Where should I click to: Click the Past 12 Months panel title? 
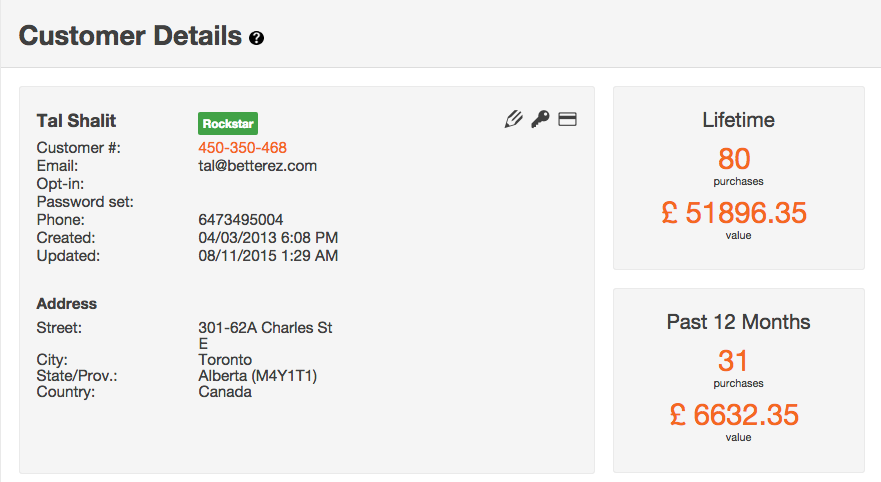coord(738,322)
